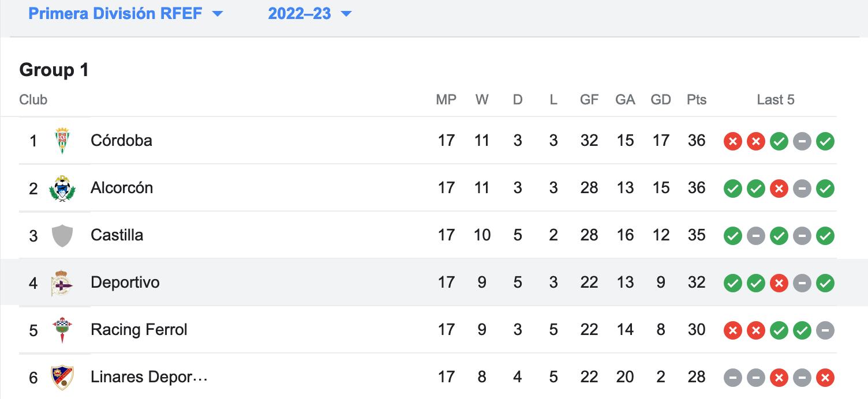
Task: Click the Córdoba club crest
Action: [x=62, y=141]
